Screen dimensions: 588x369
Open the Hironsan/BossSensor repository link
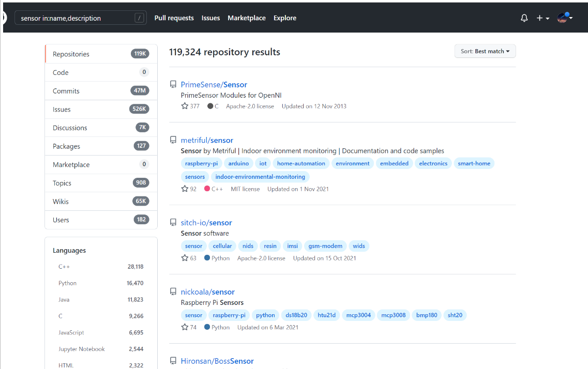(217, 361)
